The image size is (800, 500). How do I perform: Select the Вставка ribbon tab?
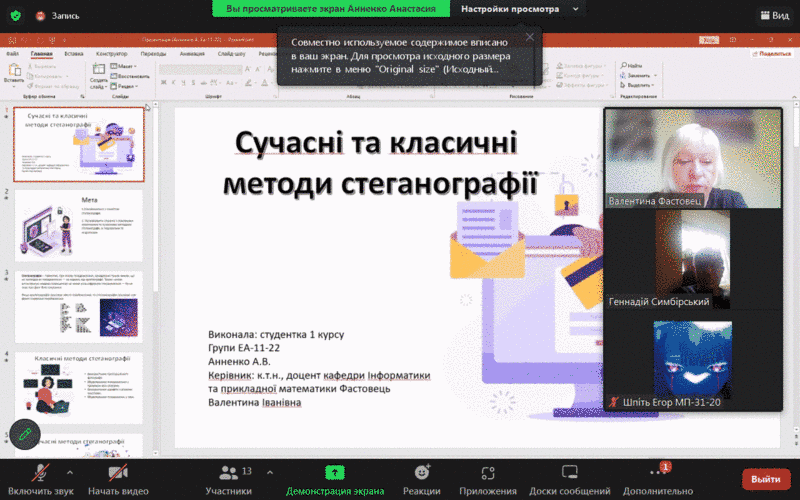(74, 53)
